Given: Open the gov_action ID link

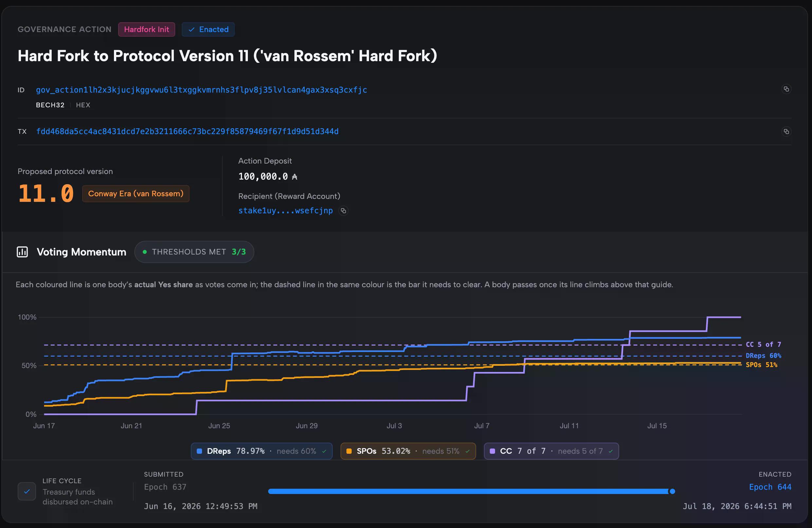Looking at the screenshot, I should (201, 90).
